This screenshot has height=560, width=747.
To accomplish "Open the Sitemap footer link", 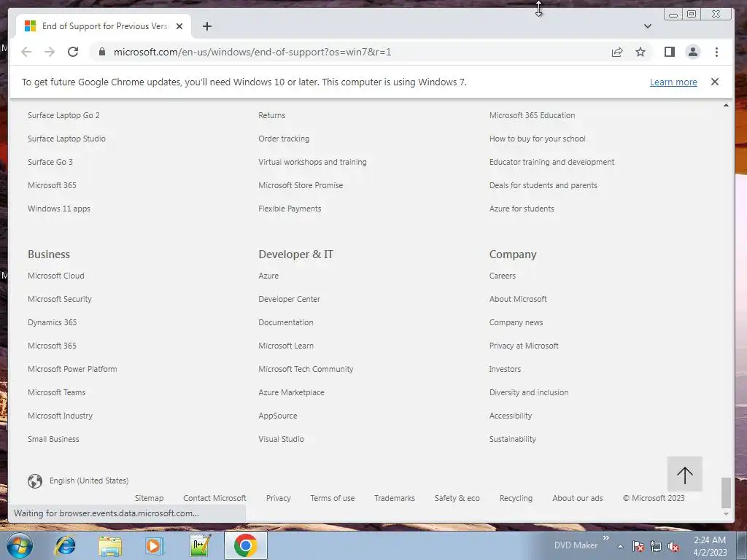I will [149, 498].
